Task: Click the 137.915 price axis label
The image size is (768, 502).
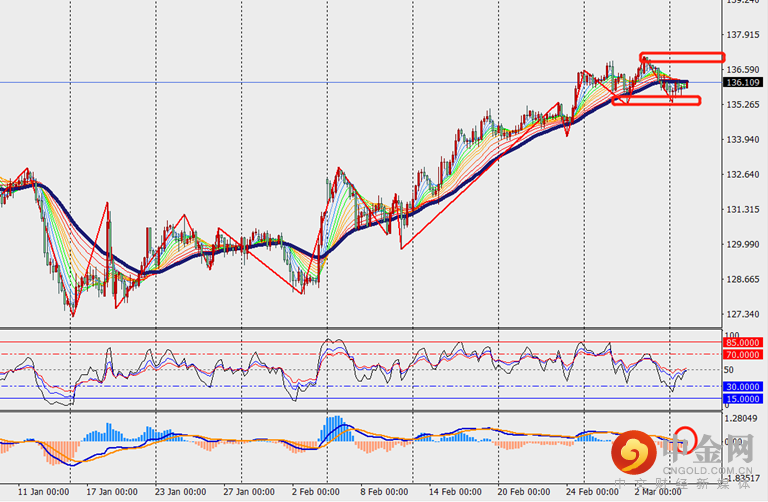Action: point(744,35)
